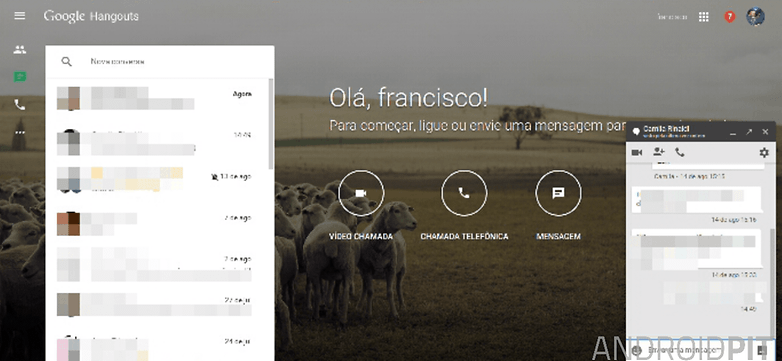Viewport: 782px width, 361px height.
Task: Start a phone call with the Chamada Telefônica circle
Action: click(x=464, y=193)
